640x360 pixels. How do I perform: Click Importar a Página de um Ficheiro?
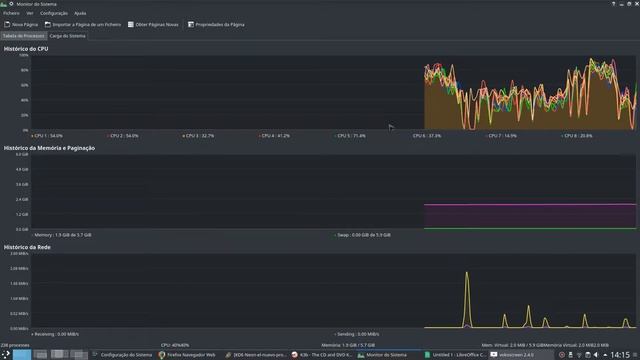pos(83,24)
